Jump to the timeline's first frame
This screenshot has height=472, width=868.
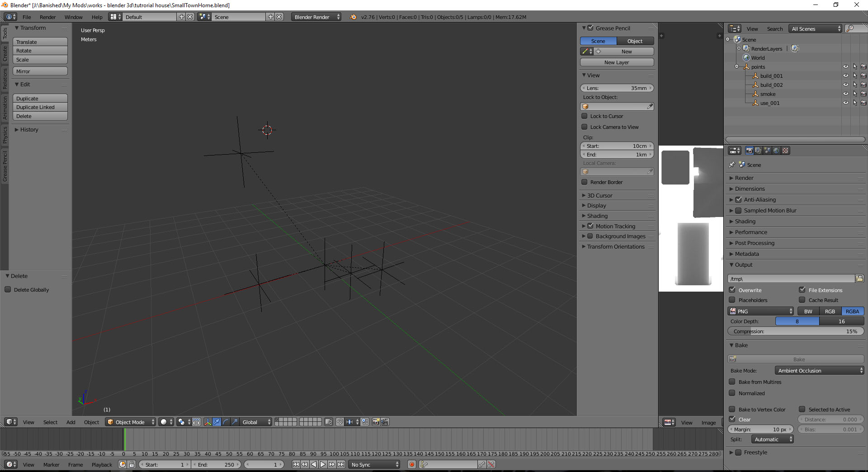[296, 464]
